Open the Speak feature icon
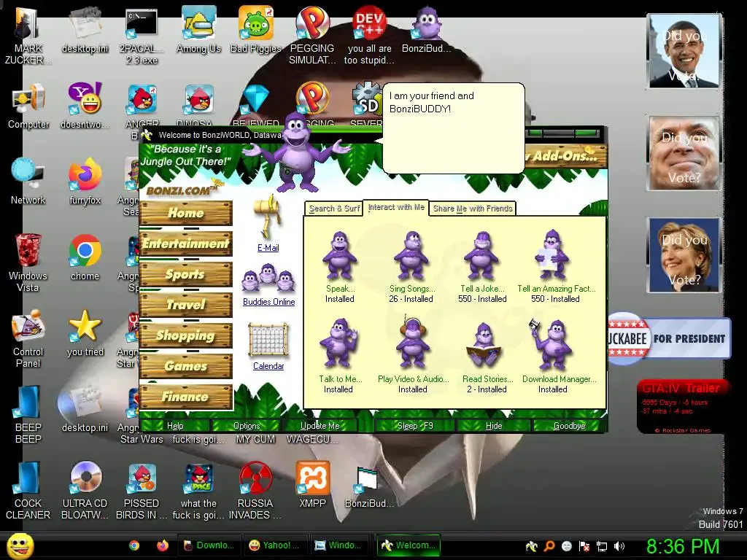The height and width of the screenshot is (560, 747). [340, 255]
